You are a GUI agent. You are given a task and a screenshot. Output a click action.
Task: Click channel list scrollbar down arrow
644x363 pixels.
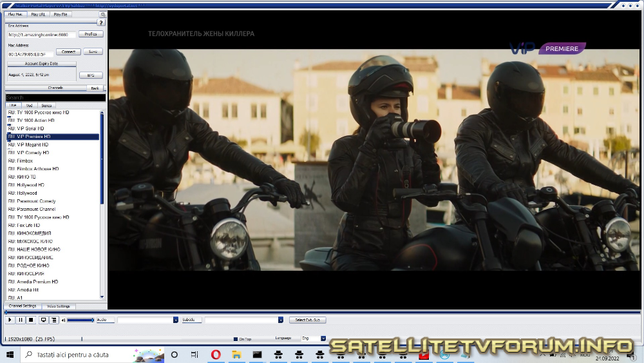click(102, 297)
